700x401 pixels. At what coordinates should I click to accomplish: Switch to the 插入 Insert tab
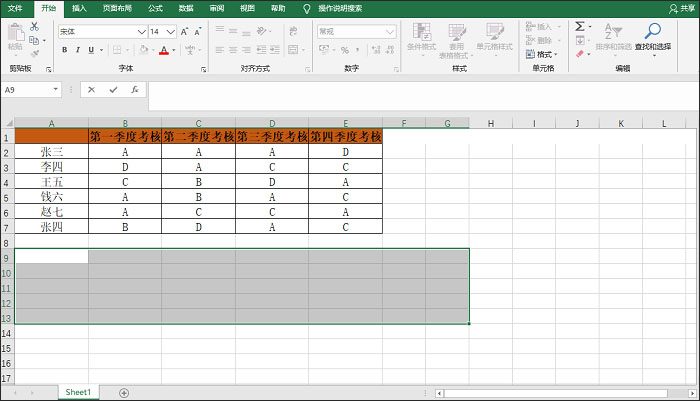point(79,8)
